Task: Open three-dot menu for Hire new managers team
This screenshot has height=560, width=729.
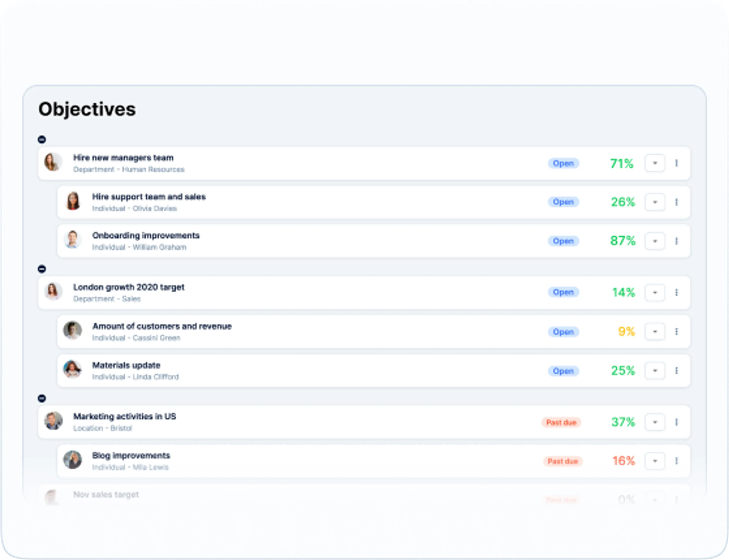Action: tap(676, 163)
